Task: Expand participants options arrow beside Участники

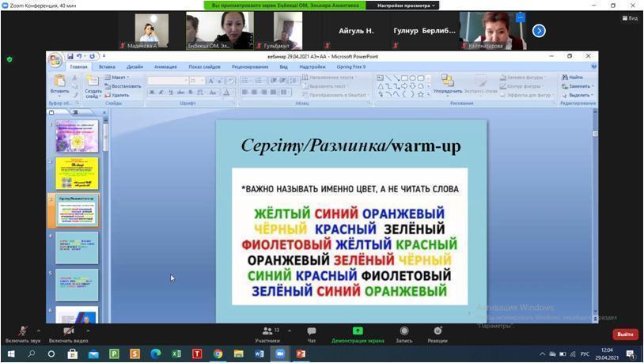Action: 289,330
